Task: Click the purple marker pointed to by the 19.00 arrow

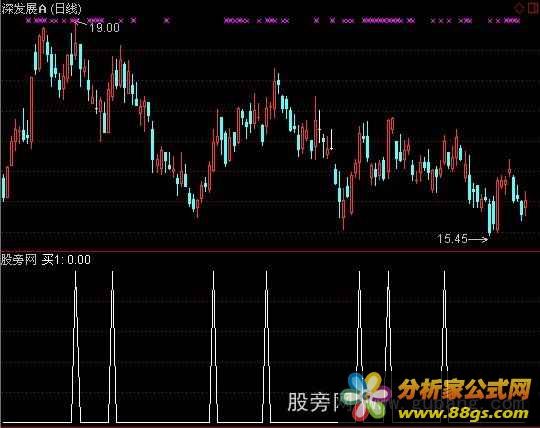Action: (x=75, y=21)
